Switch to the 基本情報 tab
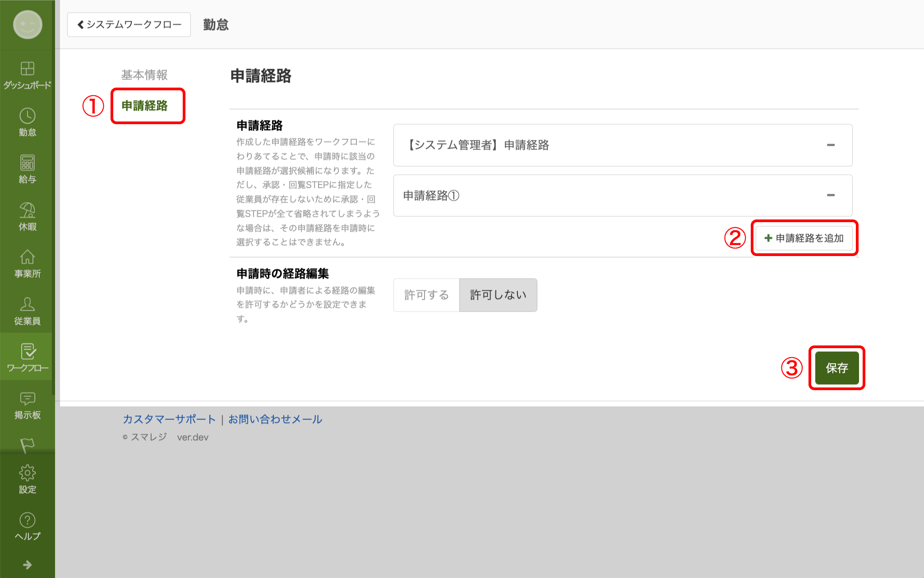 coord(144,75)
